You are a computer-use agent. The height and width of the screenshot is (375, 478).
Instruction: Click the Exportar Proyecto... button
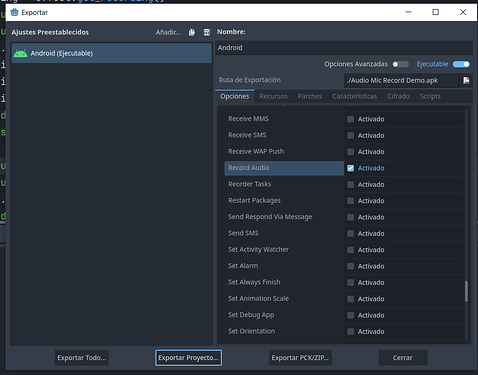point(188,358)
